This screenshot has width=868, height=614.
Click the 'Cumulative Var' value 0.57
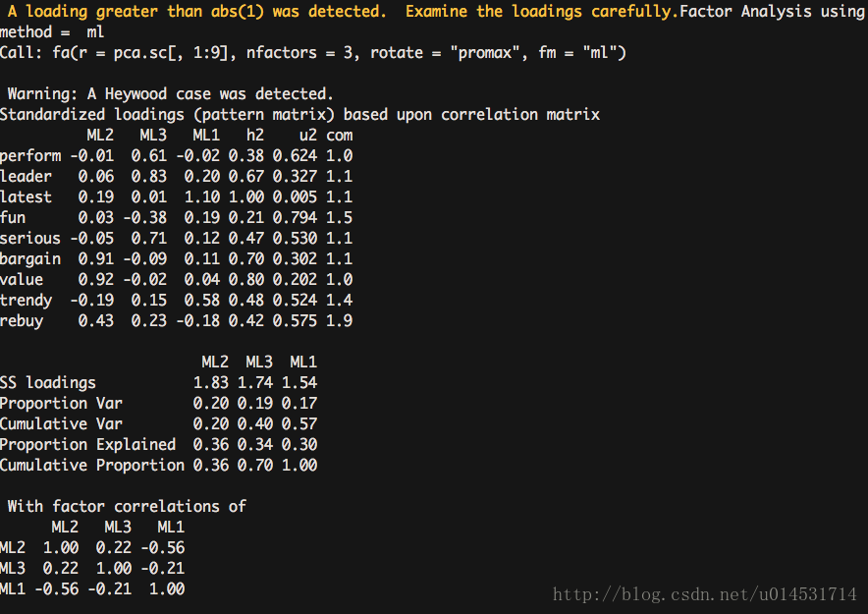click(x=299, y=424)
